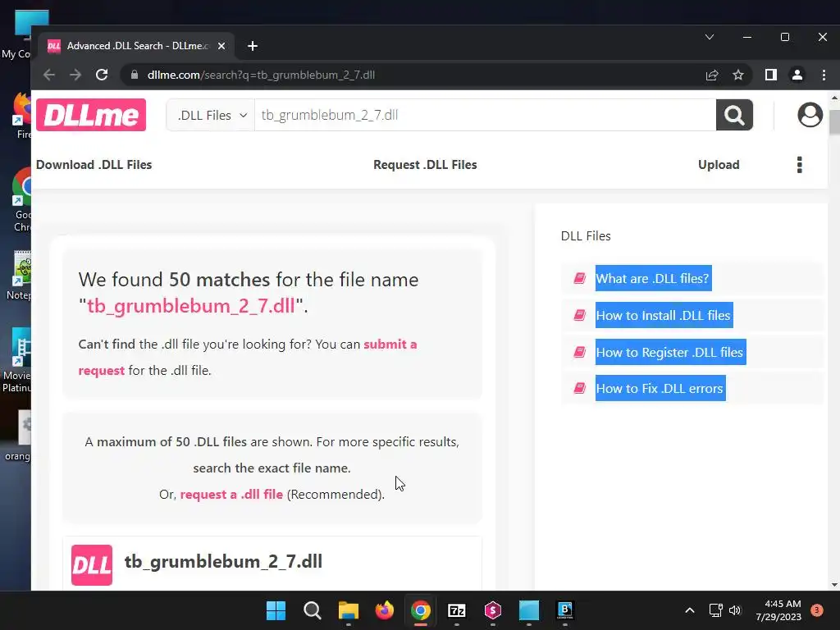Click the padlock site info icon

(x=135, y=75)
